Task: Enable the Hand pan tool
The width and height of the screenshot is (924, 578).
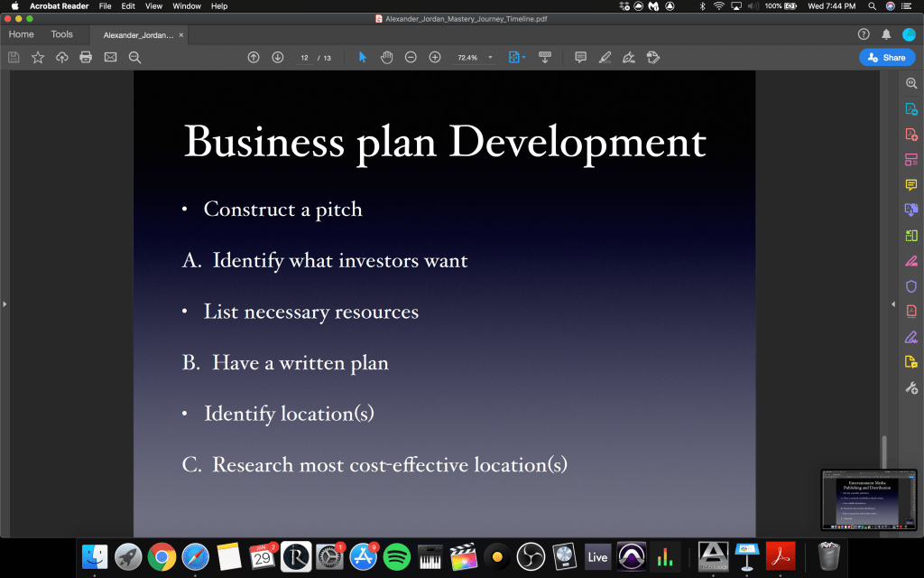Action: click(386, 57)
